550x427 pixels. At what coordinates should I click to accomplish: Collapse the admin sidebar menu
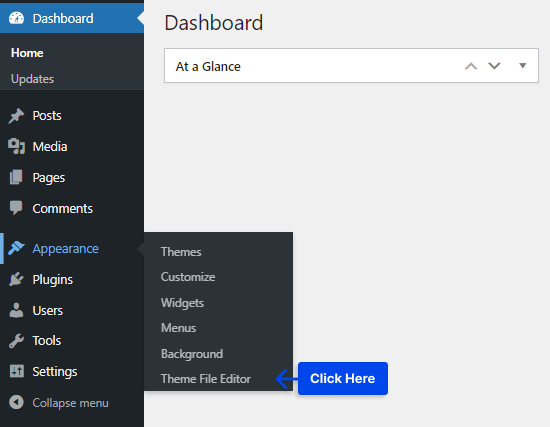pos(59,402)
